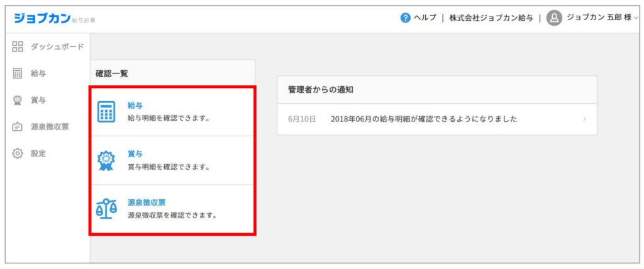Click the ジョブカン logo in top left

43,18
